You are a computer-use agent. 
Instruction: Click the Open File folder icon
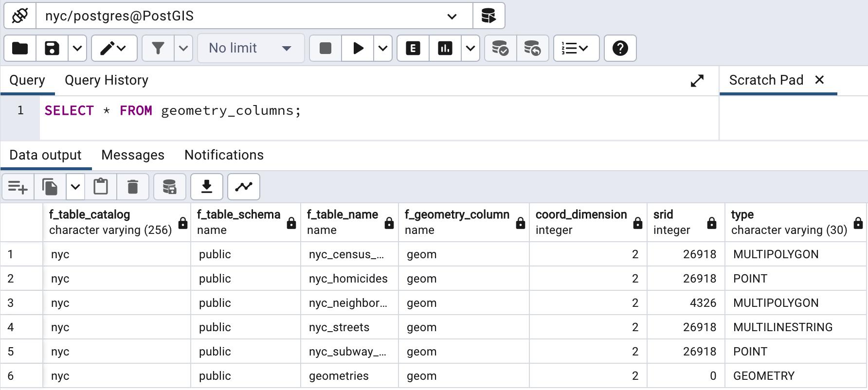20,48
